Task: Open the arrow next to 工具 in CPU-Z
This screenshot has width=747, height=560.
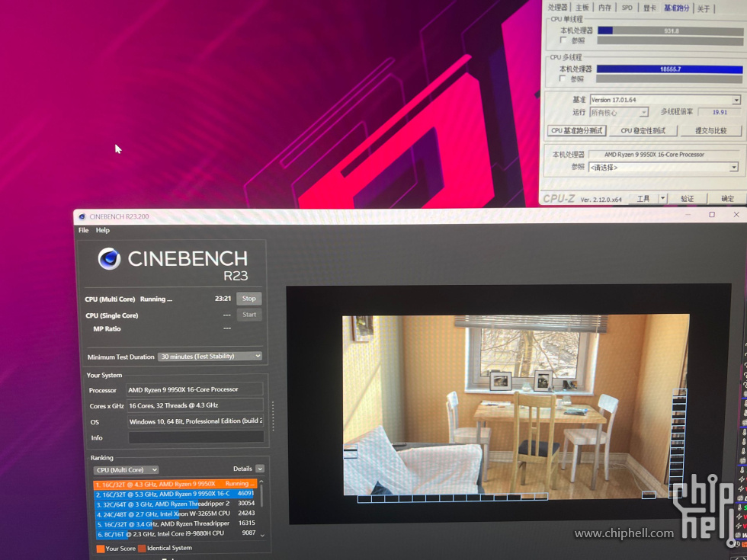Action: click(x=662, y=199)
